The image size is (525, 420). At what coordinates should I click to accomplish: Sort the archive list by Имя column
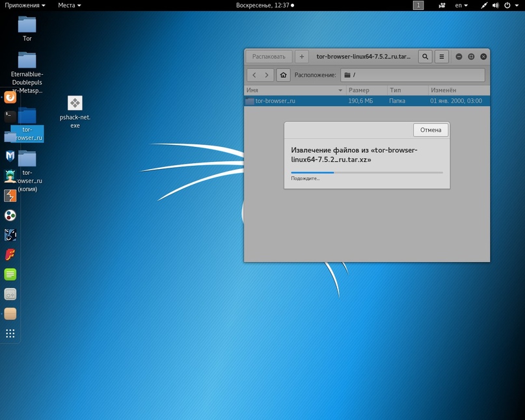[295, 90]
